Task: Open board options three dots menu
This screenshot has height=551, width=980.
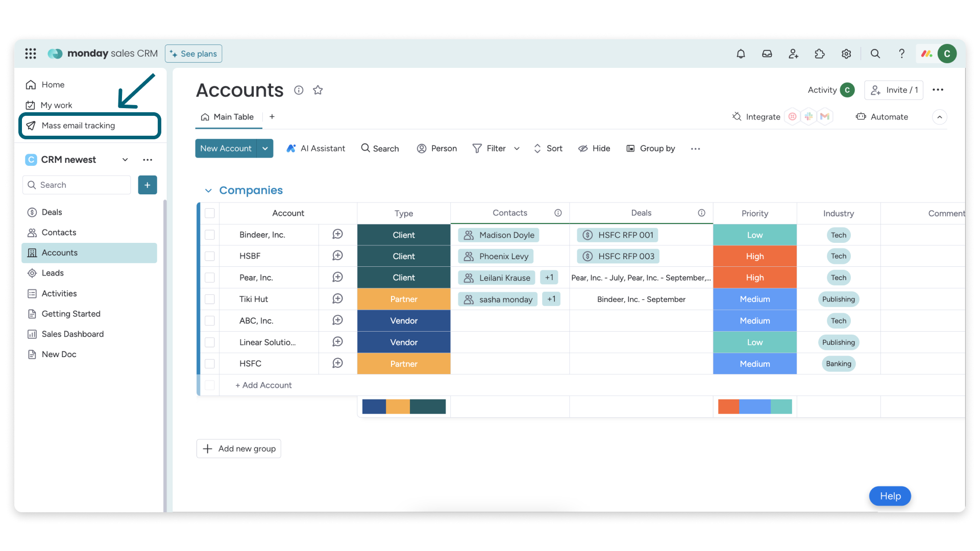Action: point(938,90)
